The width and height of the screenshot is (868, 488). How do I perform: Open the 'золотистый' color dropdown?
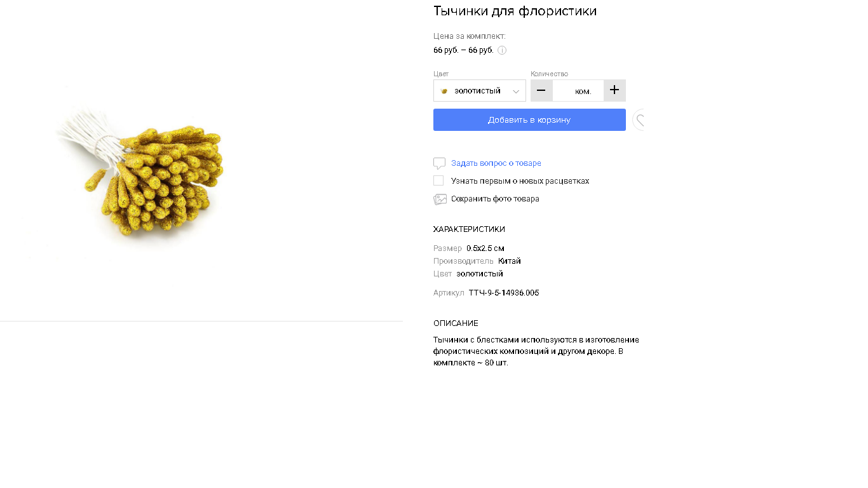click(480, 90)
